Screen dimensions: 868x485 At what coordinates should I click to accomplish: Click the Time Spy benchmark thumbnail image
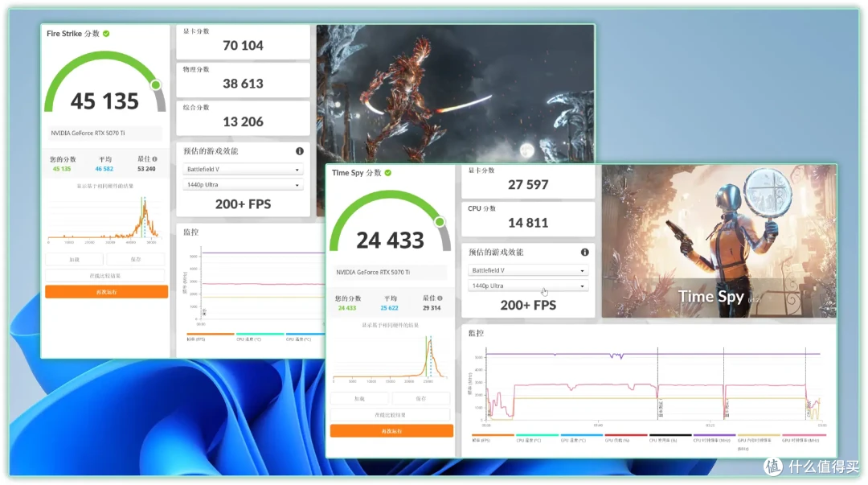719,241
